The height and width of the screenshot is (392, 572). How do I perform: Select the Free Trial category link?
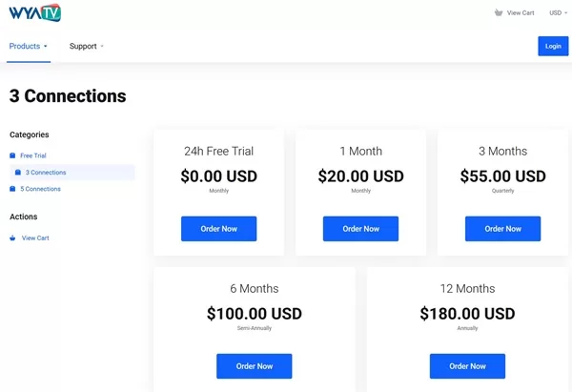click(x=33, y=155)
